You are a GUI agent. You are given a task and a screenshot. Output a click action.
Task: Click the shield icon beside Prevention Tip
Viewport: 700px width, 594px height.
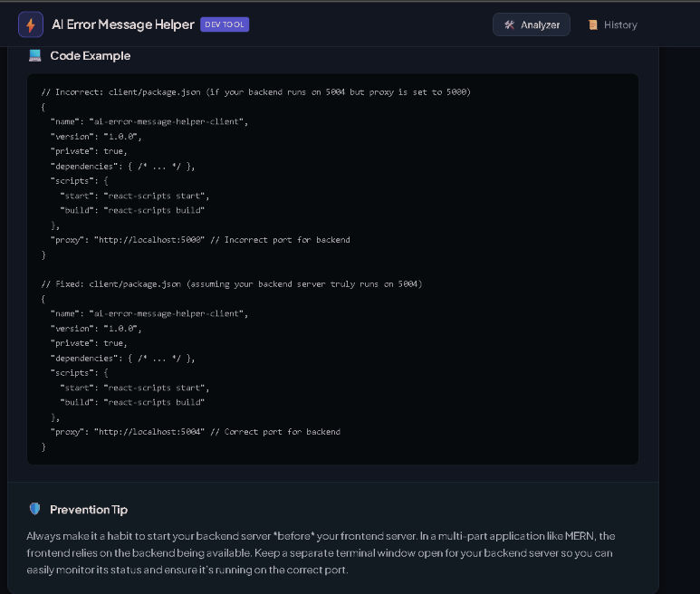point(34,509)
